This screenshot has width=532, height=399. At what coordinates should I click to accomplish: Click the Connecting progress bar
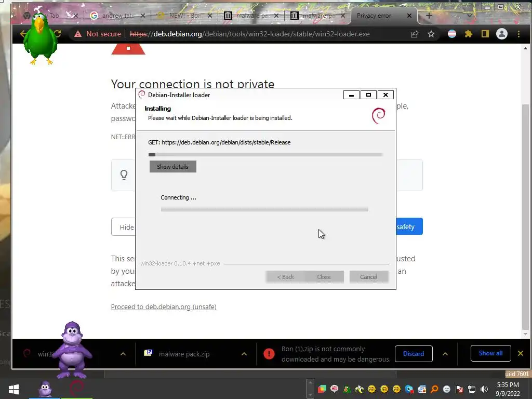tap(264, 209)
